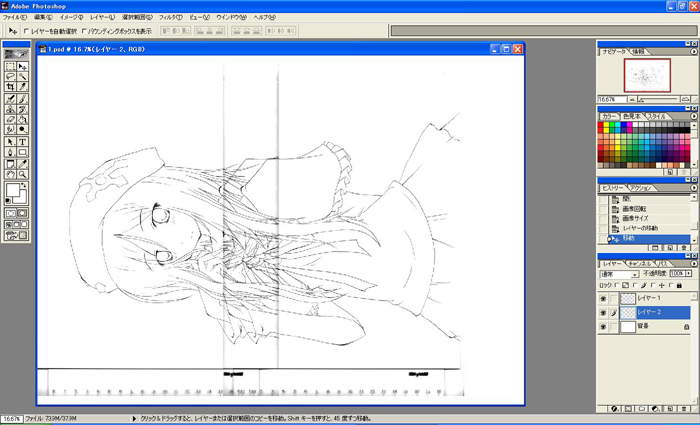Select the History Brush tool
The width and height of the screenshot is (700, 425).
pos(22,109)
